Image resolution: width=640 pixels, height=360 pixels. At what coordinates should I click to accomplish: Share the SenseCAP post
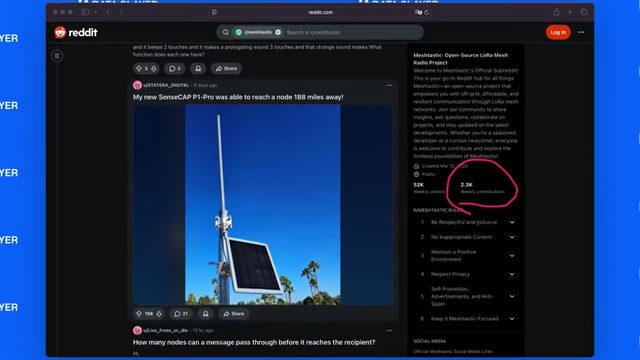234,314
